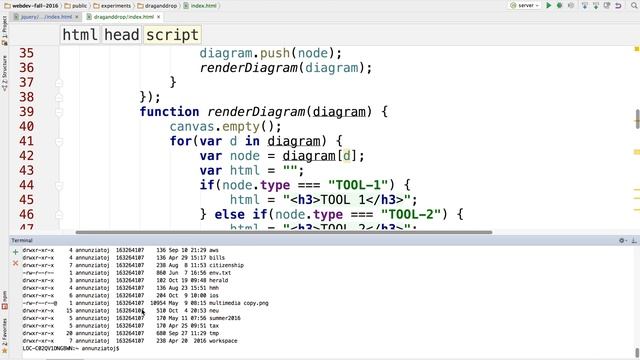Click the VCS commit changes icon

point(596,5)
